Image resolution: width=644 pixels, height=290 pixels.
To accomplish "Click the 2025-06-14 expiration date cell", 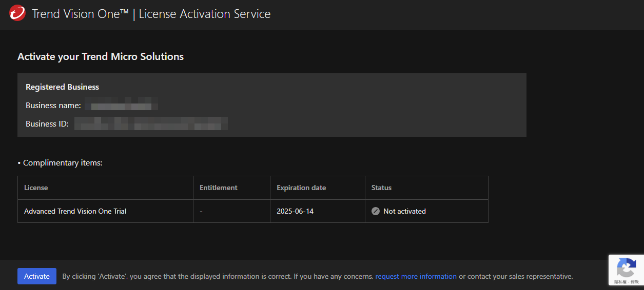I will pyautogui.click(x=295, y=211).
